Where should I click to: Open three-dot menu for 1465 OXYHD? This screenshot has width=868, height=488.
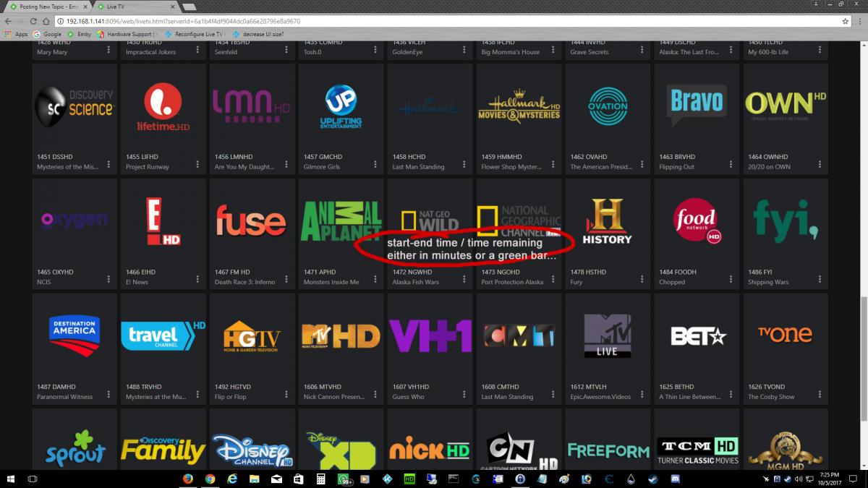click(x=109, y=279)
